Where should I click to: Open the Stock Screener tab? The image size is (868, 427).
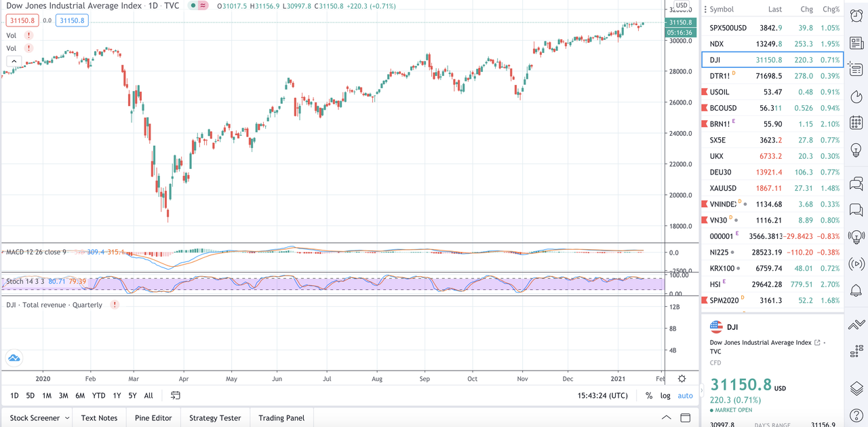(x=35, y=418)
